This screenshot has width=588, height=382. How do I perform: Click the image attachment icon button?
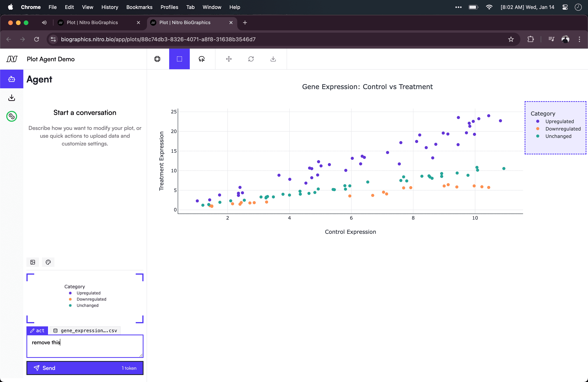pos(33,262)
